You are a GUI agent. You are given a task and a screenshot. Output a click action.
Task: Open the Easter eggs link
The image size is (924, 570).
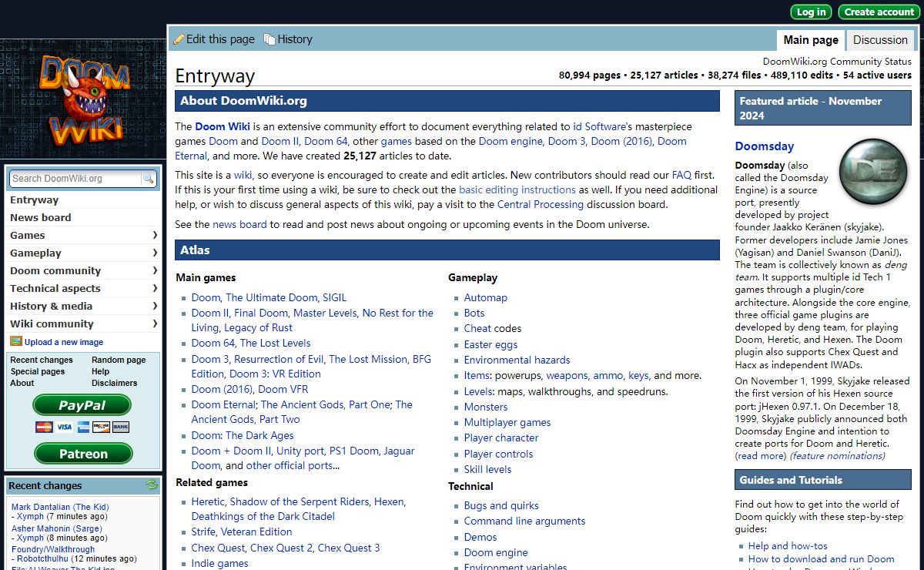tap(490, 344)
